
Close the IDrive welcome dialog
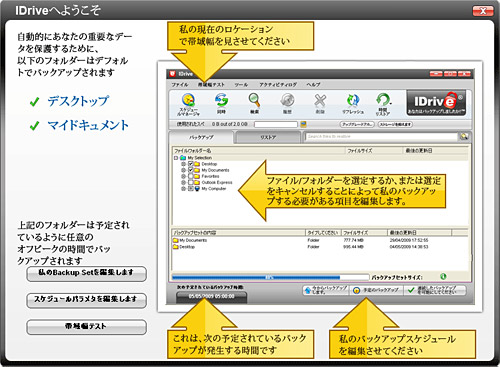click(483, 11)
